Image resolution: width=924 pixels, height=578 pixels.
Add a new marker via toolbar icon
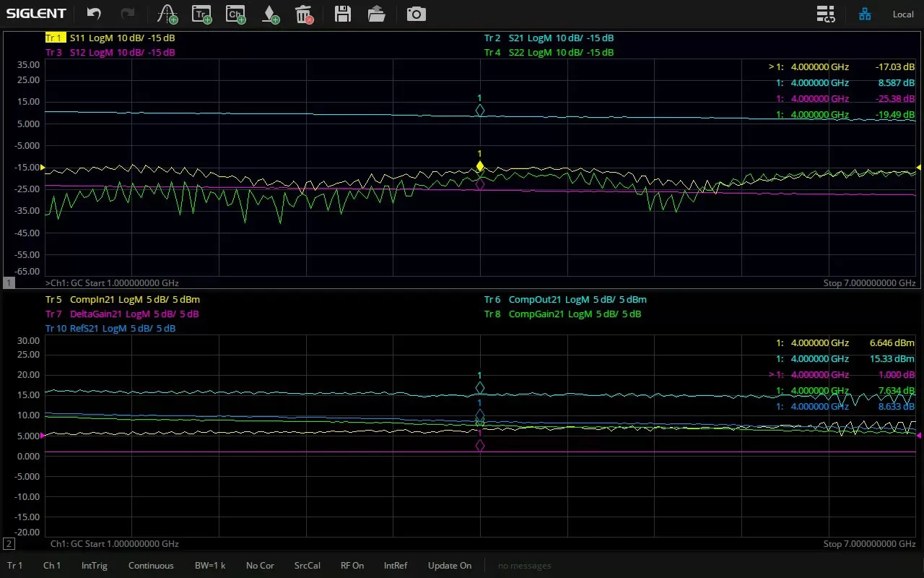coord(270,14)
